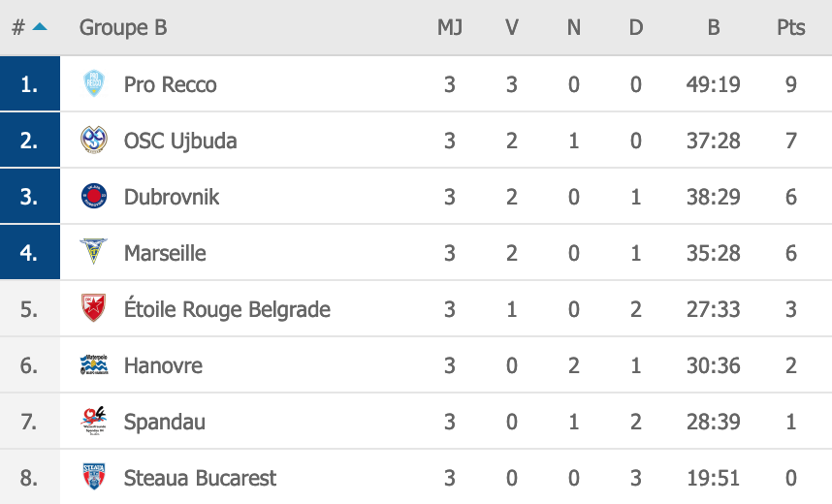
Task: Click the Hanovre waves logo
Action: point(94,365)
